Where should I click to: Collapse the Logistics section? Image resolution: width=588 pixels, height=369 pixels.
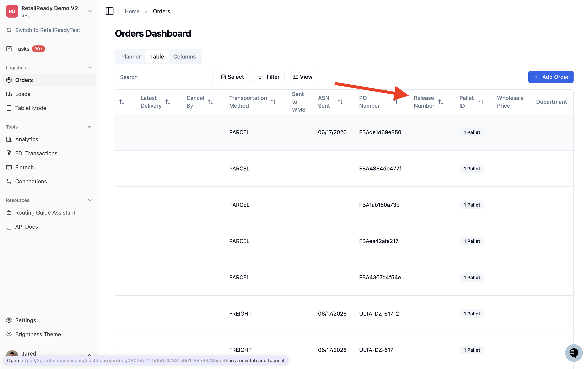[89, 67]
